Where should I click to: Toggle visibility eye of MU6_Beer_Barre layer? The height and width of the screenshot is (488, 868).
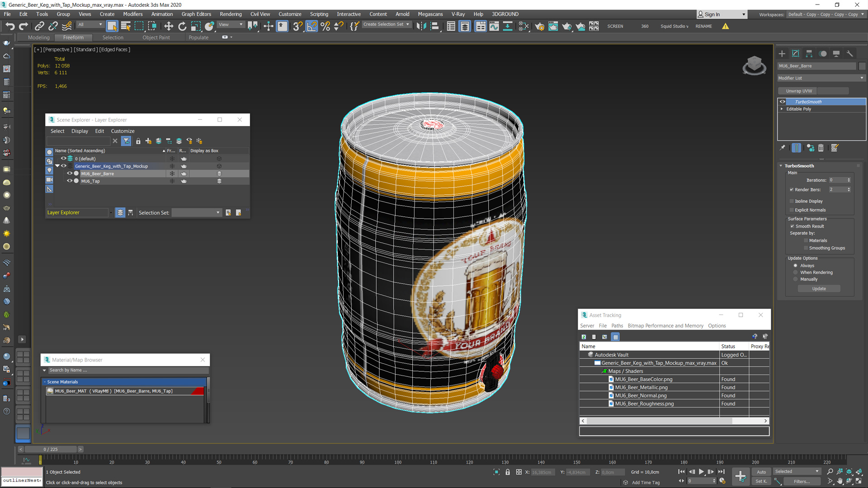[70, 174]
